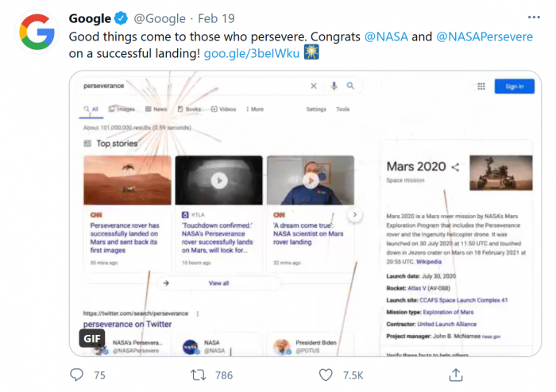556x392 pixels.
Task: Expand the More search options
Action: 254,110
